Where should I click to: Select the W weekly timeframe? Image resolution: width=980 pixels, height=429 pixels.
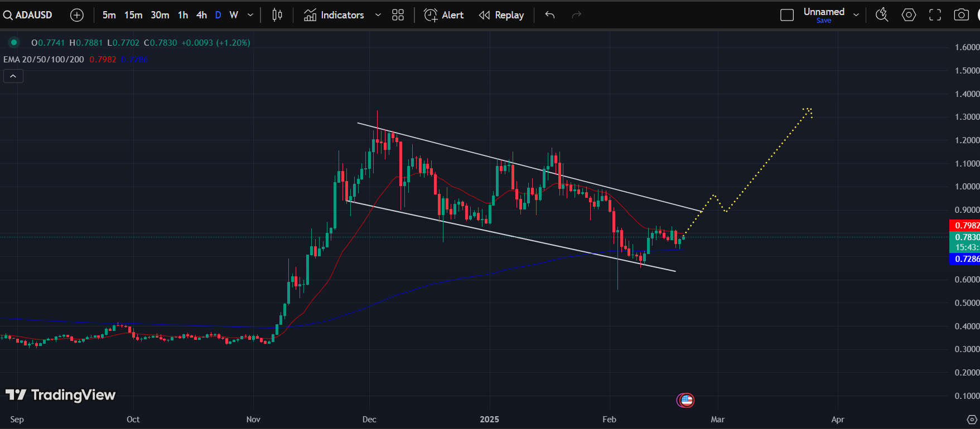point(234,15)
